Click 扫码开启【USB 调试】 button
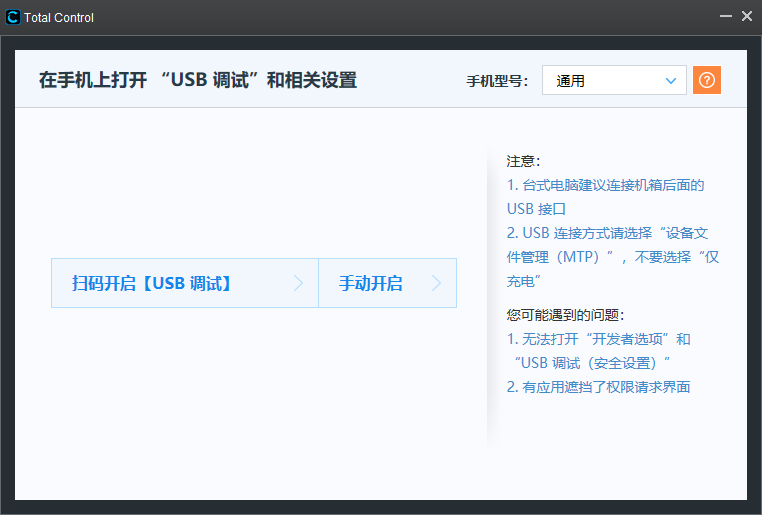Image resolution: width=762 pixels, height=515 pixels. 185,283
